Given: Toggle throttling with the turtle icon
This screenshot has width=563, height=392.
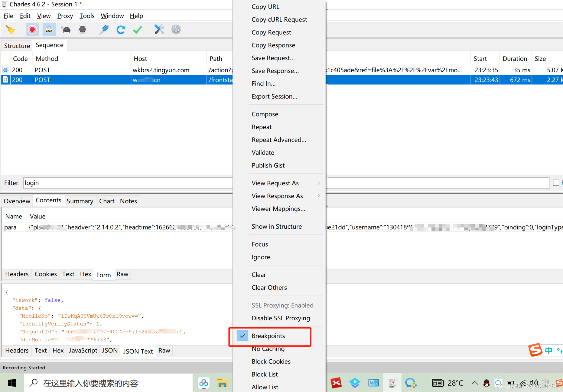Looking at the screenshot, I should click(x=66, y=30).
